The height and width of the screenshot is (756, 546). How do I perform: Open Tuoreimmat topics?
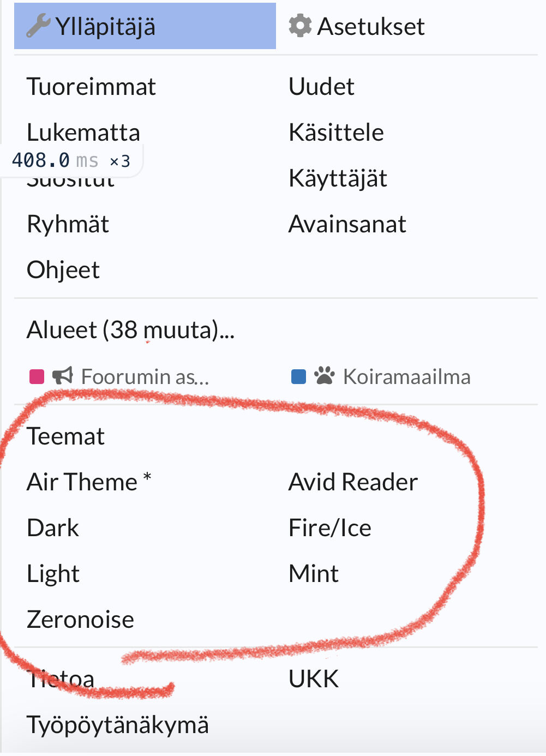[x=91, y=87]
